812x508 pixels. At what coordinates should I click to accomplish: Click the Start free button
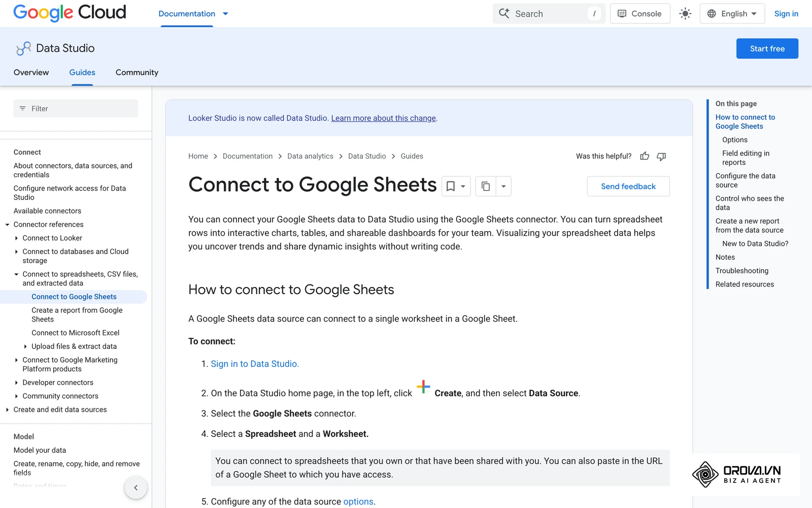(767, 49)
